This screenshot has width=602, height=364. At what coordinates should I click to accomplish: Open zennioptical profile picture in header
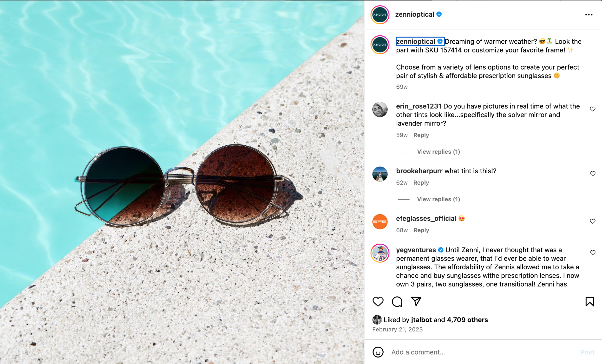[x=380, y=15]
